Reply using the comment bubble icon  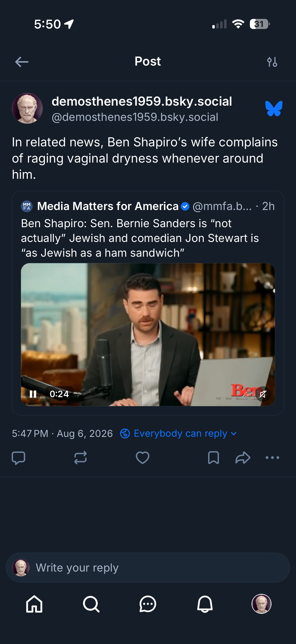[x=18, y=458]
